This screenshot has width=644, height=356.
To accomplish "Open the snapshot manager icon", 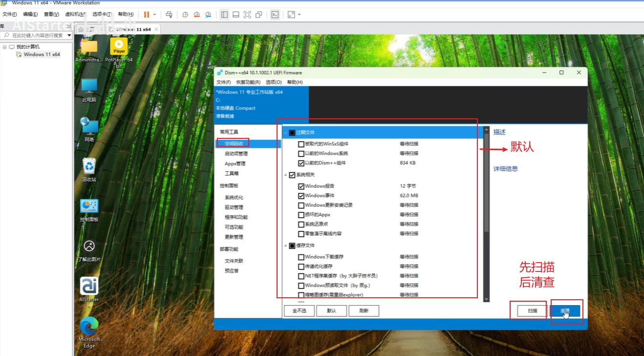I will point(208,15).
